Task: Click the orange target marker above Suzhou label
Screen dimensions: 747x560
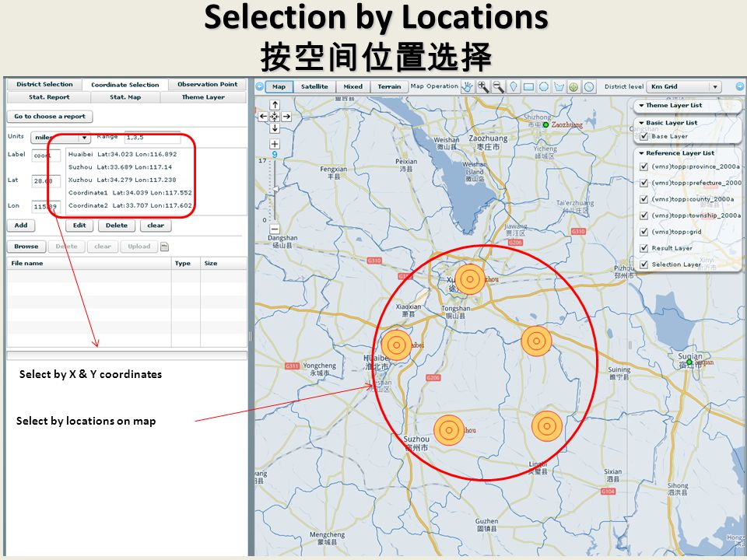Action: 449,430
